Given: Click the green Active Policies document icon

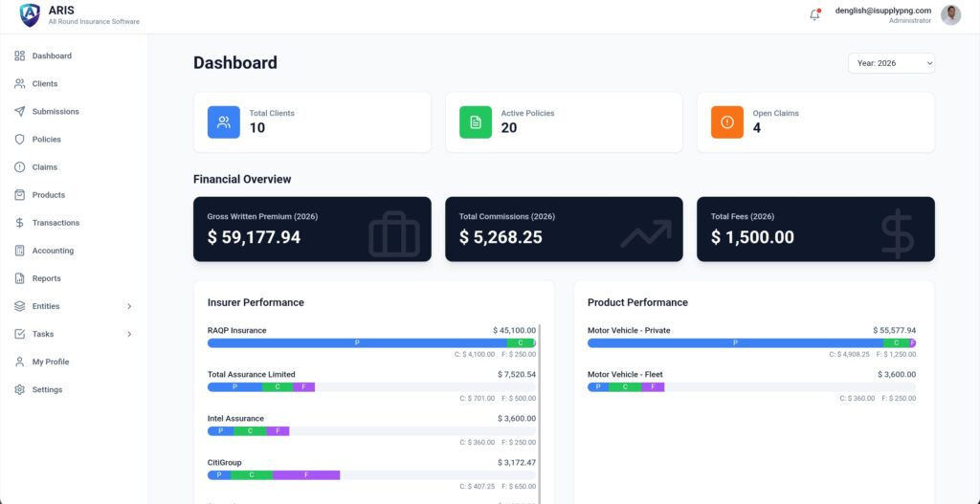Looking at the screenshot, I should point(475,122).
